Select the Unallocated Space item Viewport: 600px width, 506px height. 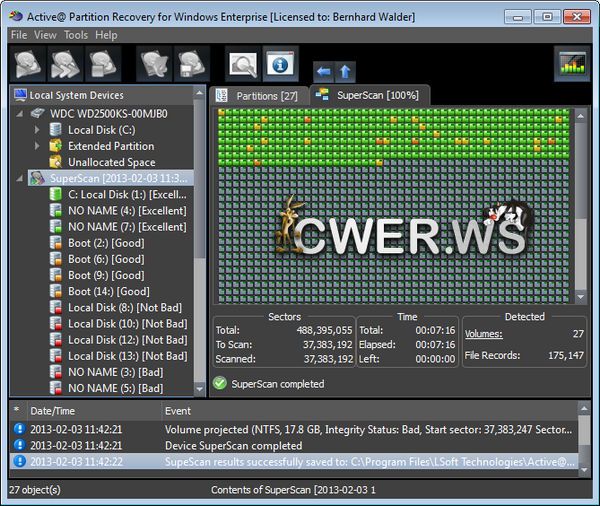coord(111,162)
